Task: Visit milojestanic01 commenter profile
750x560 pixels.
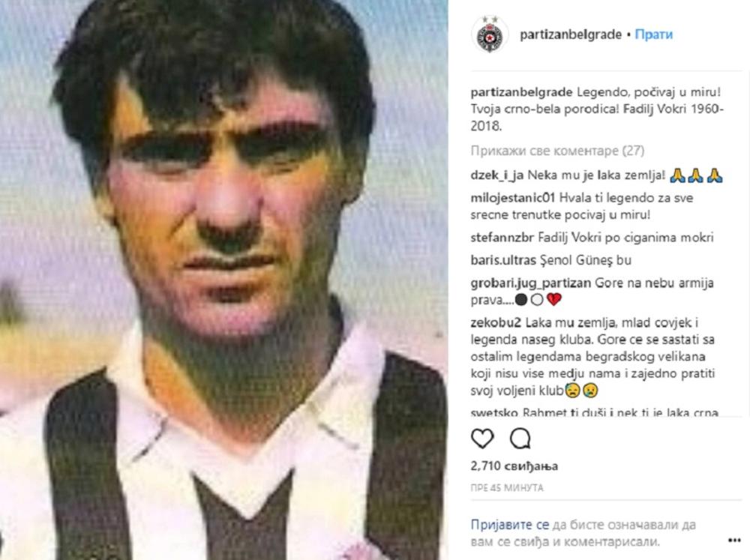Action: coord(512,198)
